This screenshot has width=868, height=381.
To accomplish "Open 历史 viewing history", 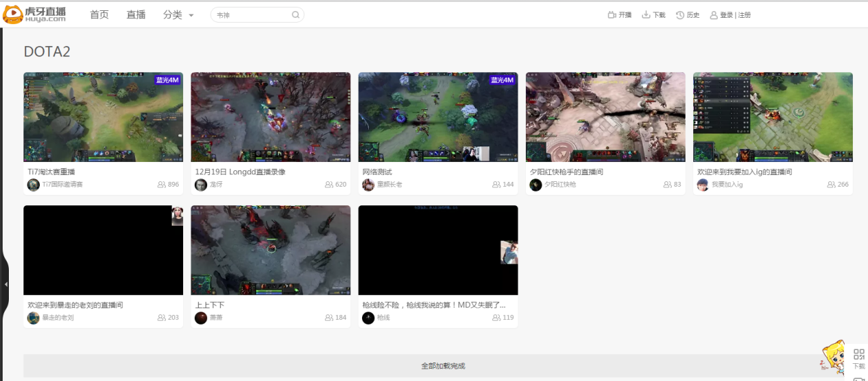I will 688,14.
